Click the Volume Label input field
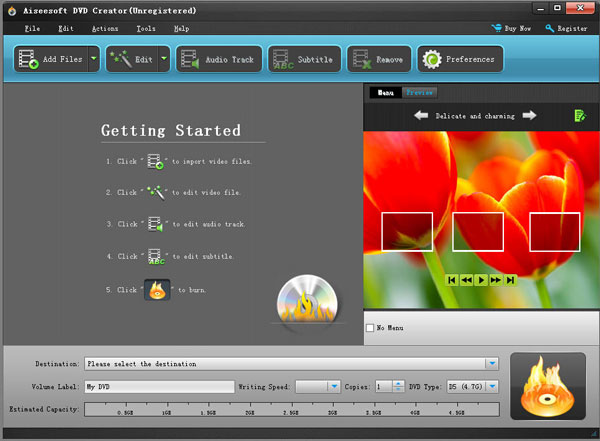Viewport: 600px width, 441px height. [158, 386]
